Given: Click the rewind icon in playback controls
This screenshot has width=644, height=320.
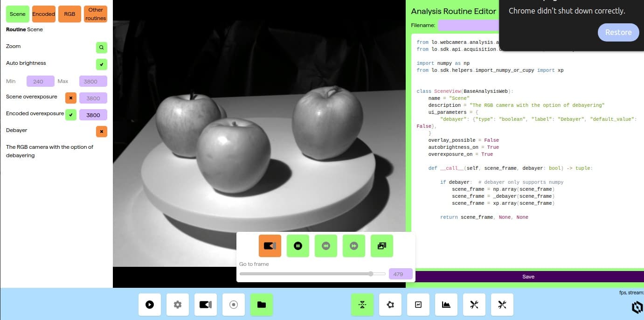Looking at the screenshot, I should pos(325,246).
